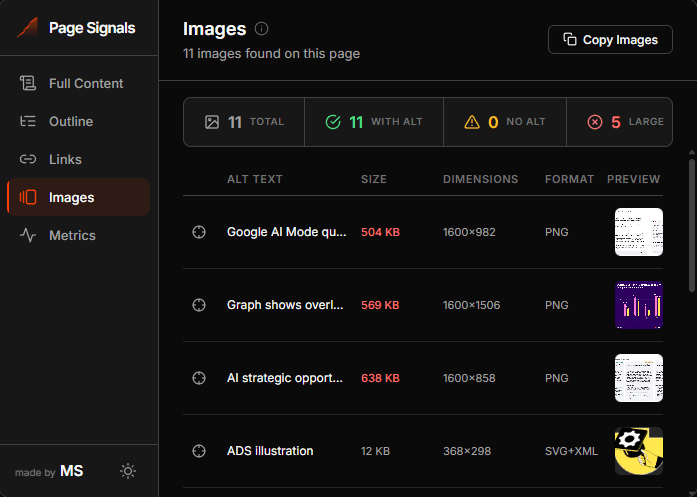This screenshot has width=697, height=497.
Task: Switch to the Outline section
Action: (x=79, y=121)
